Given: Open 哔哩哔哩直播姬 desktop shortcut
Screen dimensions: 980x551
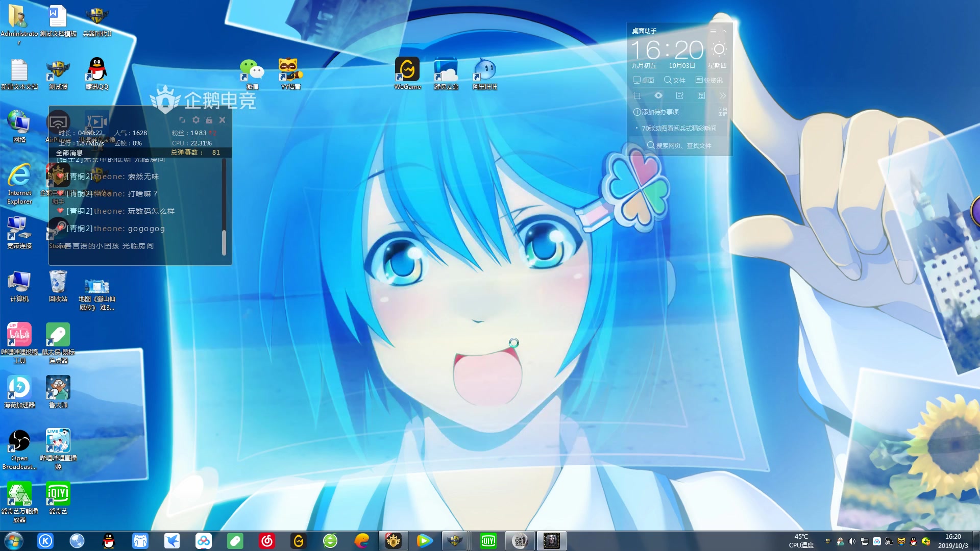Looking at the screenshot, I should (x=58, y=449).
